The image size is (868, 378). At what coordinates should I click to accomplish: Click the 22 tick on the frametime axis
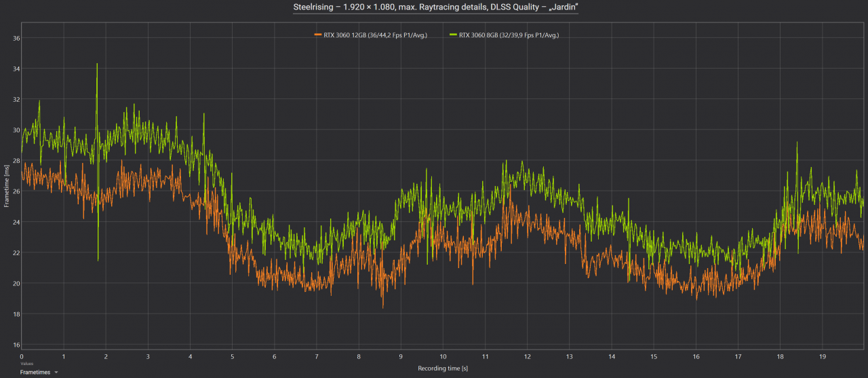coord(16,252)
